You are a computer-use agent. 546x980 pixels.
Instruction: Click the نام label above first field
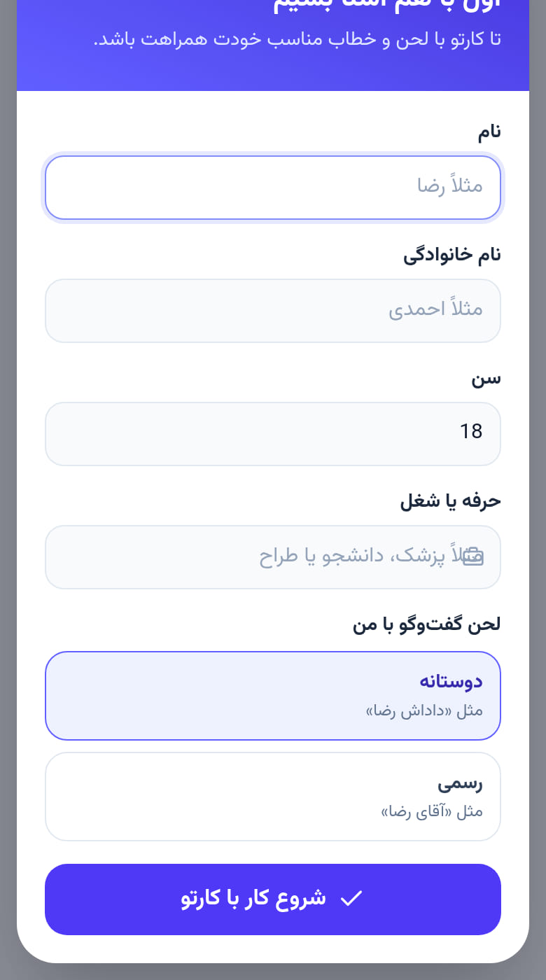click(x=489, y=132)
